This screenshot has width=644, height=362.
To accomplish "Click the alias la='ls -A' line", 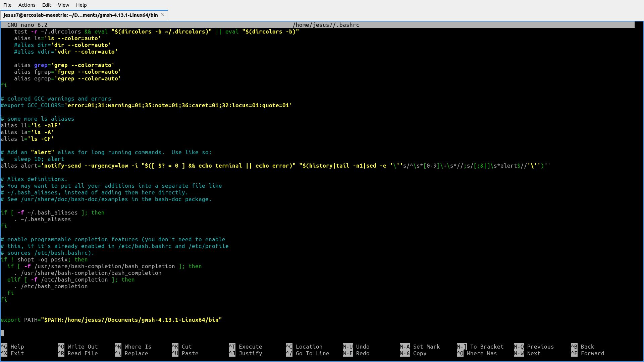I will pos(28,132).
